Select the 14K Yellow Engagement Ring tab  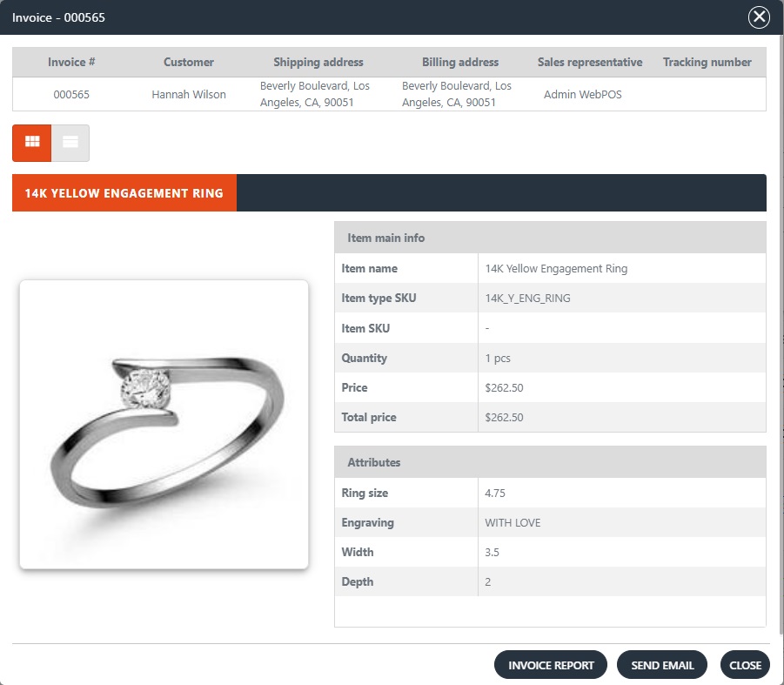pyautogui.click(x=124, y=193)
